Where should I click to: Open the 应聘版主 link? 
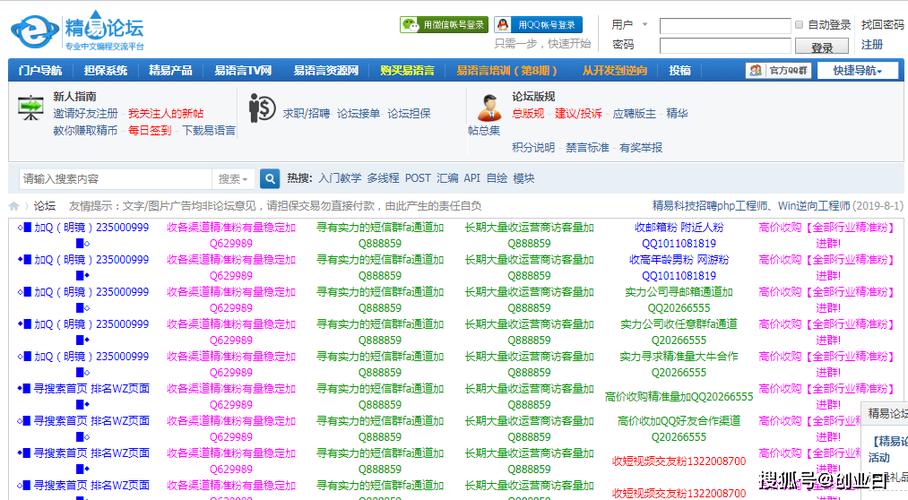(x=634, y=114)
